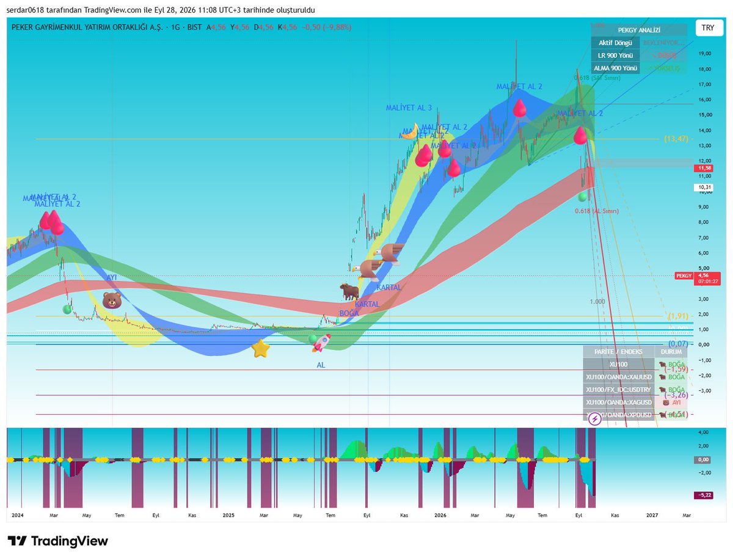
Task: Click the 2024 time axis label
Action: pyautogui.click(x=18, y=515)
